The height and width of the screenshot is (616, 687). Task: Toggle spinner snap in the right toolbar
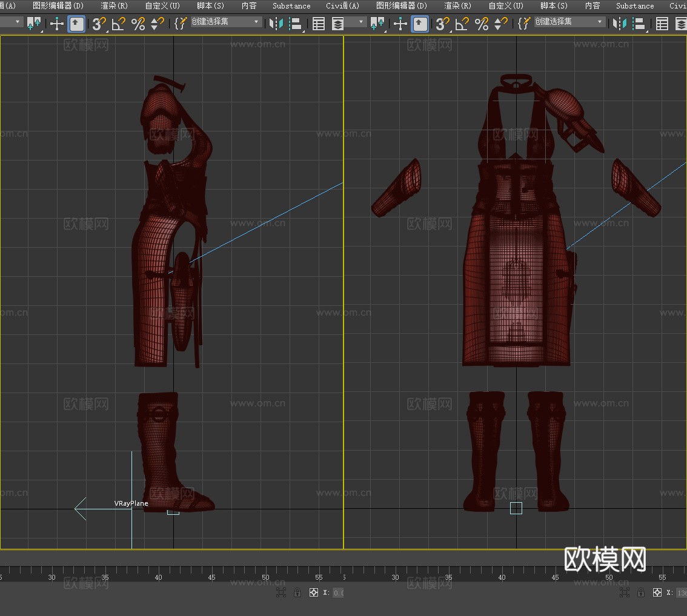tap(501, 24)
